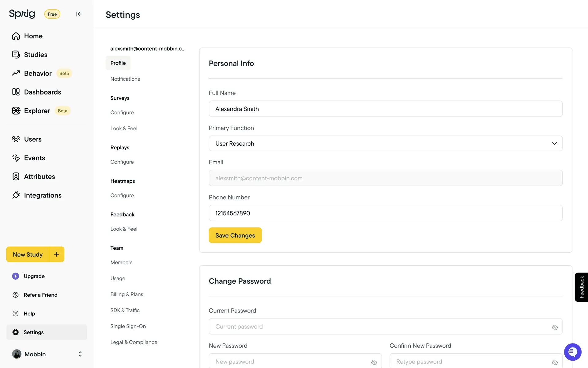Screen dimensions: 588x368
Task: Click the Save Changes button
Action: point(235,235)
